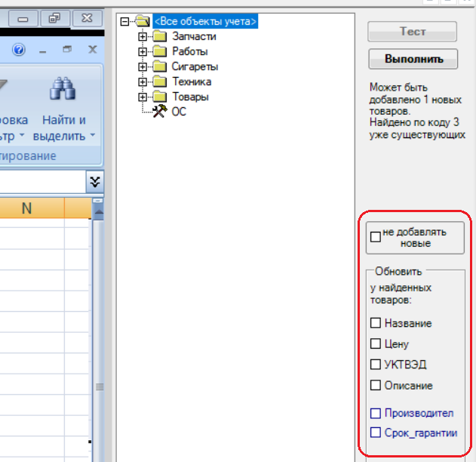The width and height of the screenshot is (476, 462).
Task: Expand the Запчасти tree node
Action: (142, 36)
